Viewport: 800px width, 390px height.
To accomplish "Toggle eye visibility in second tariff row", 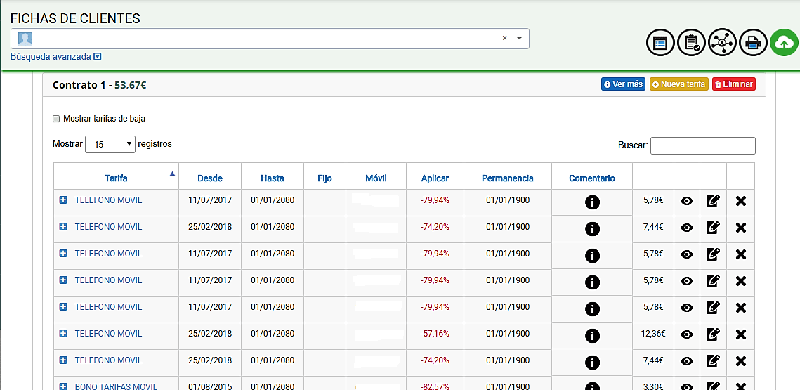I will coord(687,228).
